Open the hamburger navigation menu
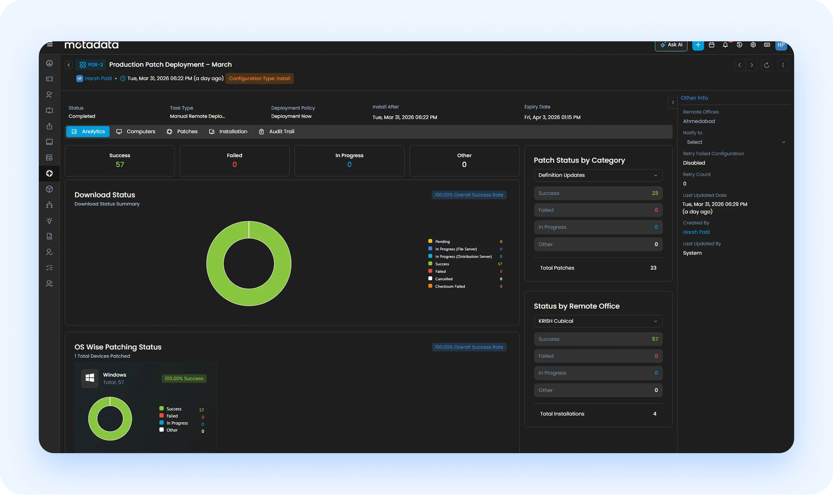833x504 pixels. (50, 44)
